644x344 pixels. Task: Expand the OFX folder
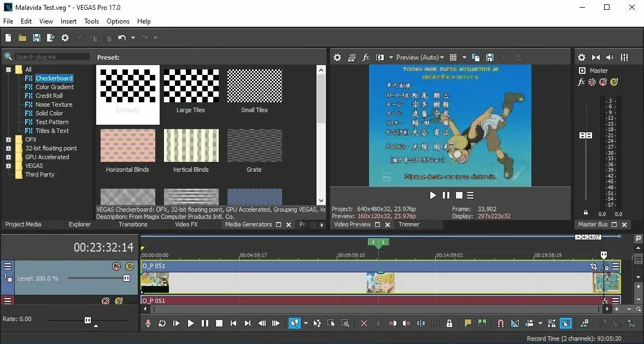(x=8, y=140)
